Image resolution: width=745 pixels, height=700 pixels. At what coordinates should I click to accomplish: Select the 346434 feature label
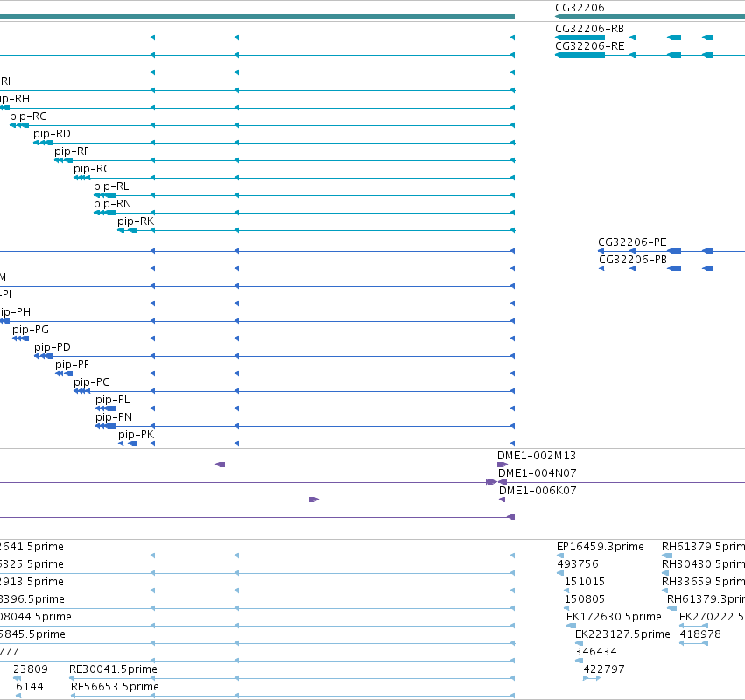coord(596,652)
